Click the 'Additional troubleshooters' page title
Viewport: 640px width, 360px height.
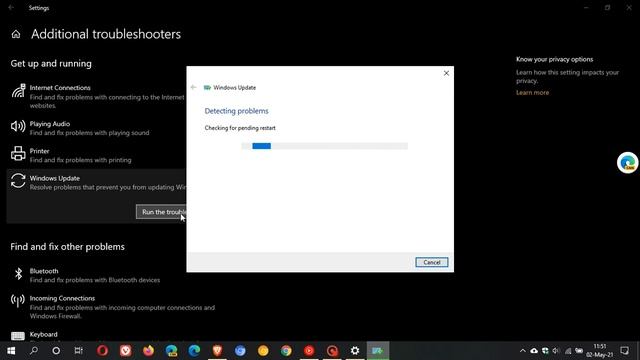pos(106,34)
